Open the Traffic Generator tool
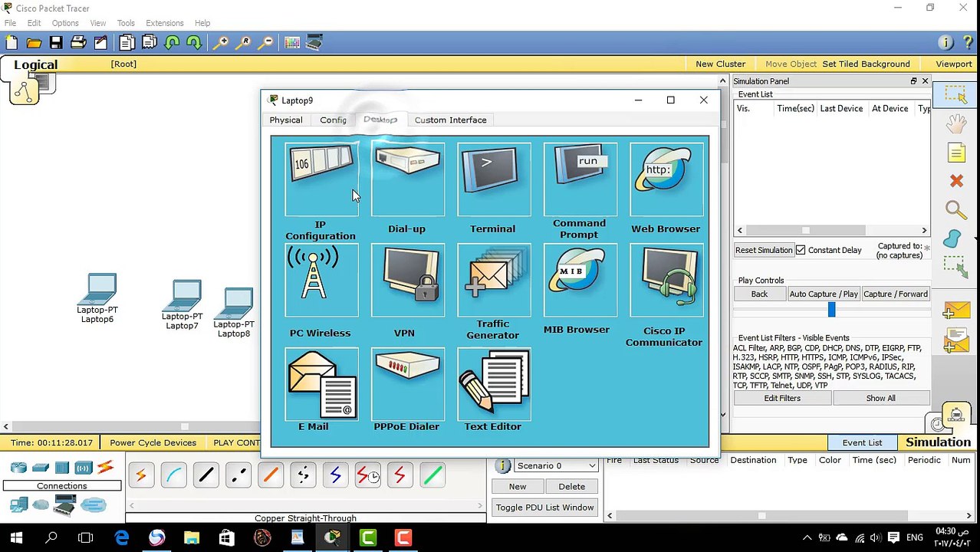Viewport: 980px width, 552px height. [494, 281]
